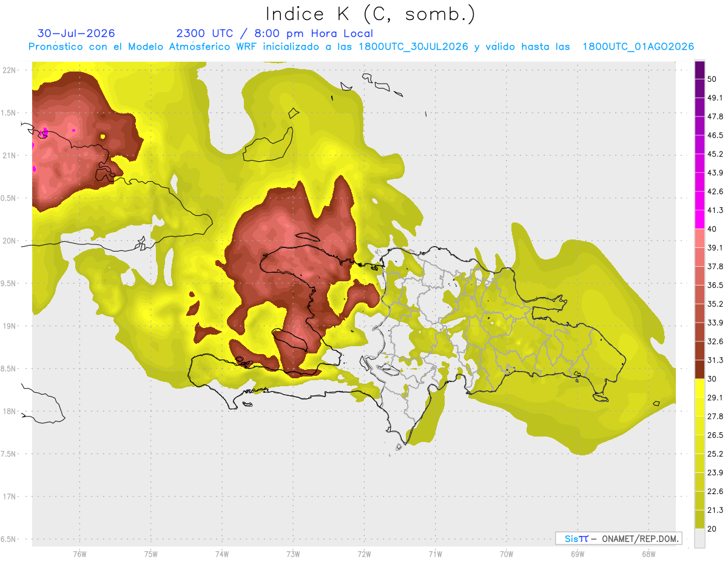Click the gray below-20 legend swatch
The height and width of the screenshot is (562, 728).
click(699, 538)
